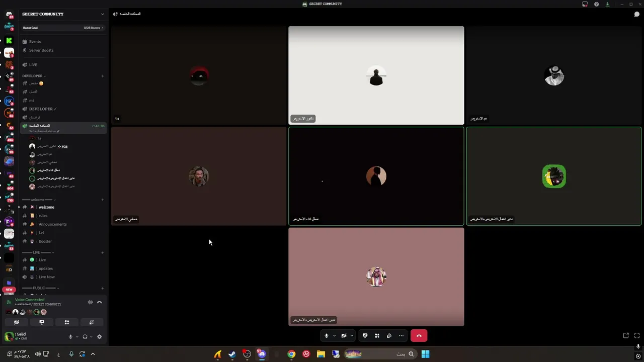The image size is (644, 362).
Task: Open noise suppression in Voice Connected panel
Action: [x=90, y=302]
